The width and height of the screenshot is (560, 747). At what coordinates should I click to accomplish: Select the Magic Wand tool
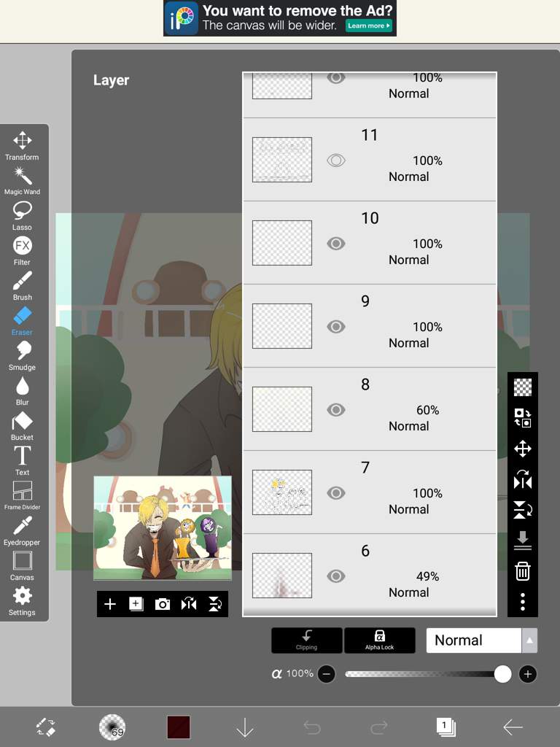tap(22, 181)
